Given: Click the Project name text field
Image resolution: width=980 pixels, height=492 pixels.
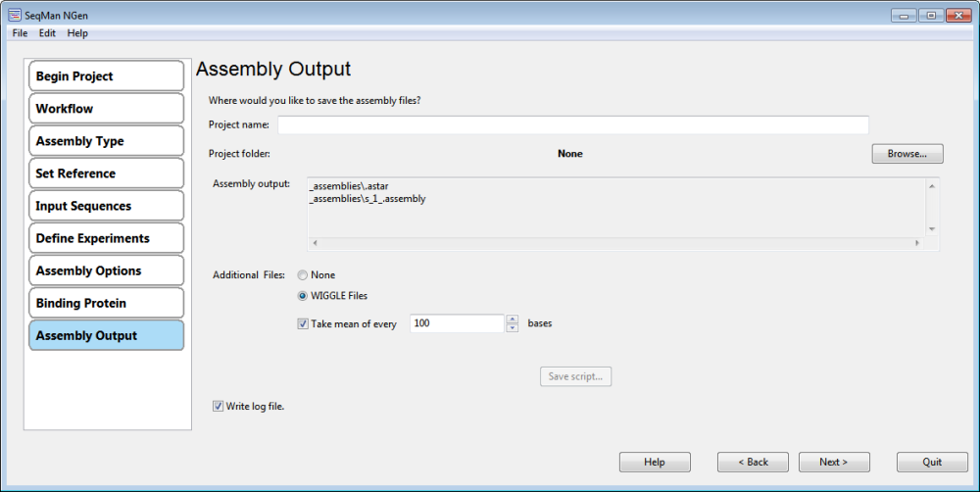Looking at the screenshot, I should coord(573,125).
